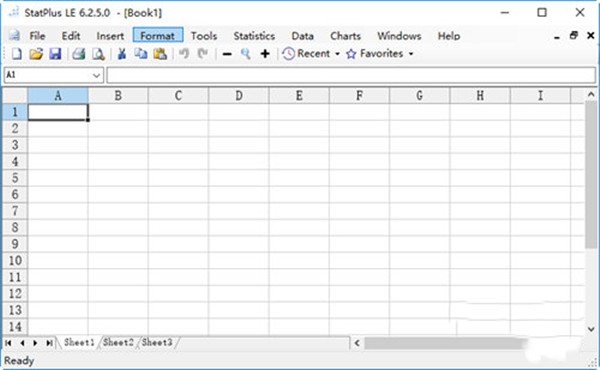The height and width of the screenshot is (370, 600).
Task: Select cell A1
Action: [x=58, y=112]
